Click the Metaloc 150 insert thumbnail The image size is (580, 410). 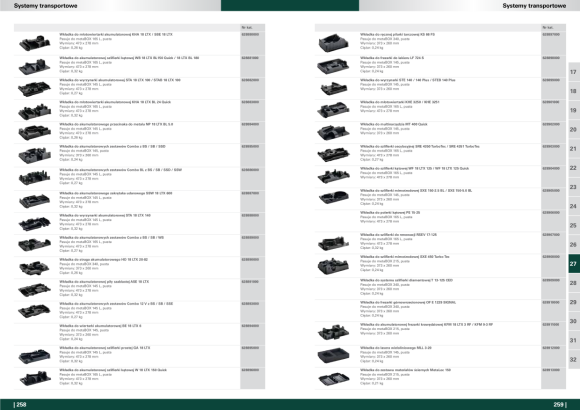coord(333,379)
